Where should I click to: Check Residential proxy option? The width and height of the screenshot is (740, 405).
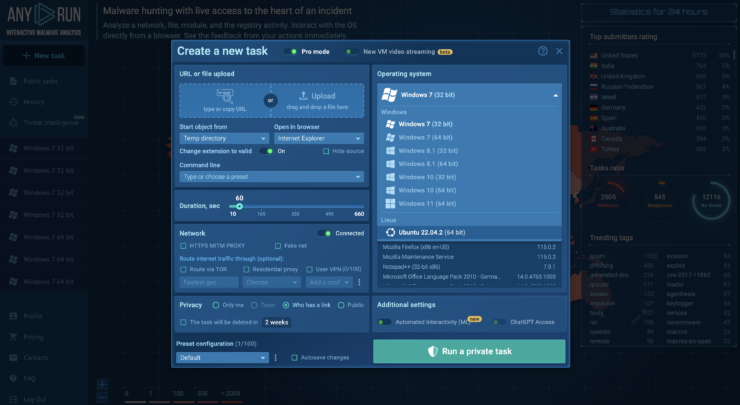click(x=246, y=269)
